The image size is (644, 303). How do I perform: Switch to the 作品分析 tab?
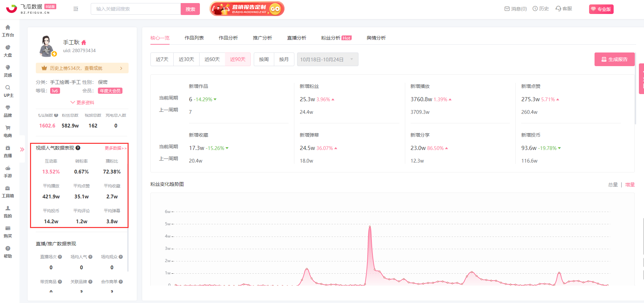pyautogui.click(x=228, y=38)
